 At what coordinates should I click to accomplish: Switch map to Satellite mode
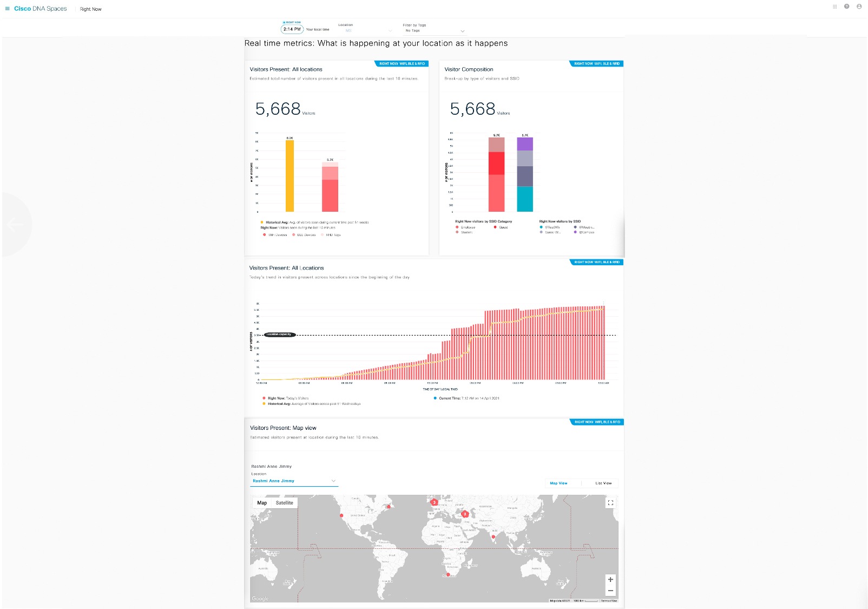(x=284, y=503)
